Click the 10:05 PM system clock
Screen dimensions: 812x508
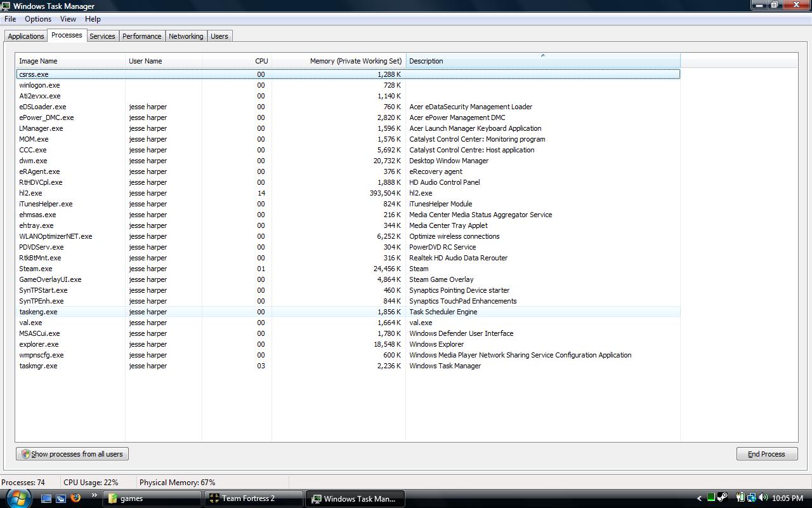click(788, 498)
